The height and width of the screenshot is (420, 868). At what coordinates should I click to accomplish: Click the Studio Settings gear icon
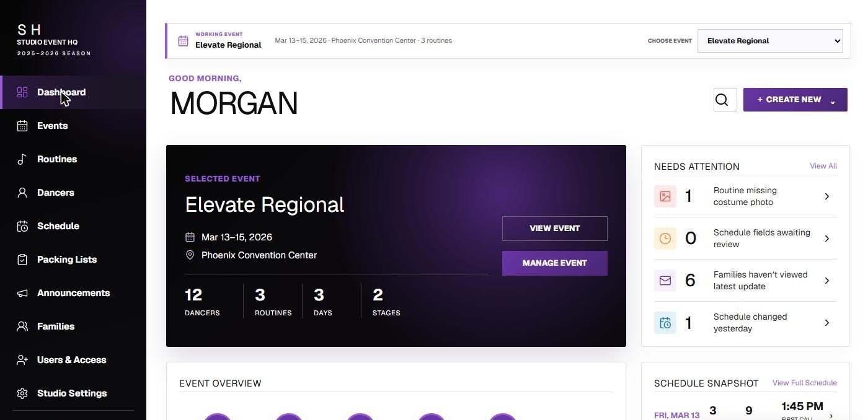coord(22,393)
